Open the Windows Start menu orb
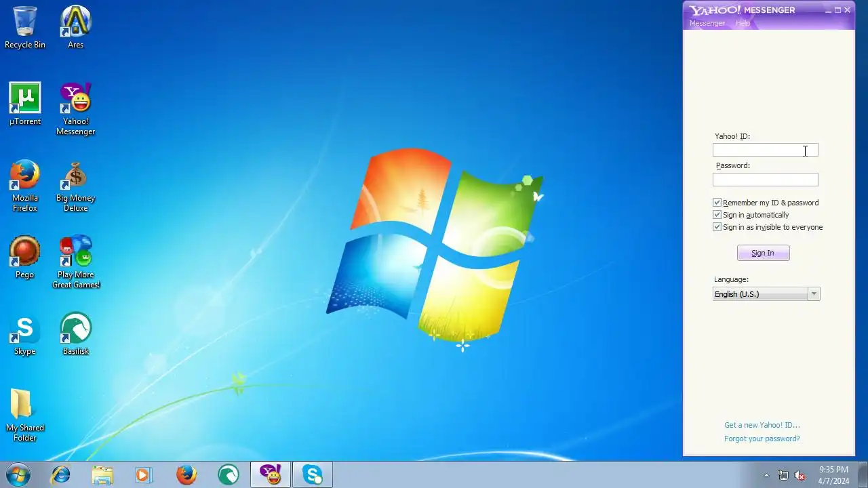The width and height of the screenshot is (868, 488). click(18, 474)
